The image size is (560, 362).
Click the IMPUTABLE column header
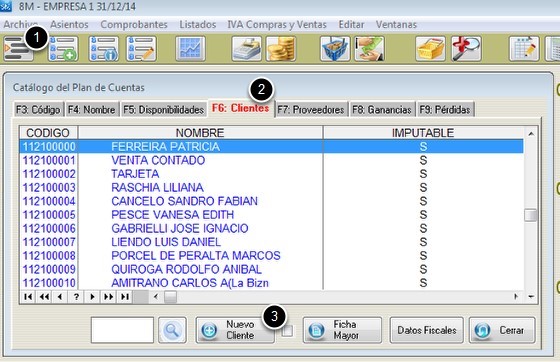[423, 133]
